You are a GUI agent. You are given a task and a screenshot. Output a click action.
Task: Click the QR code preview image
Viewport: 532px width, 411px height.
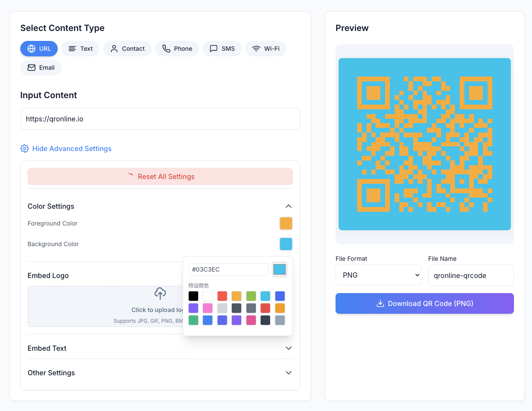tap(425, 144)
